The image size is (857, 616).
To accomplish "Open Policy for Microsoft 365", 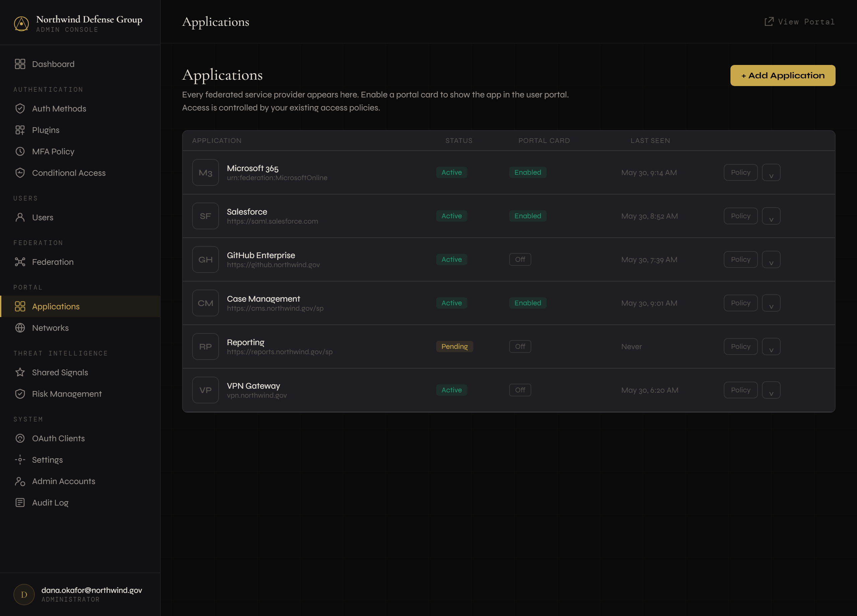I will click(x=741, y=173).
